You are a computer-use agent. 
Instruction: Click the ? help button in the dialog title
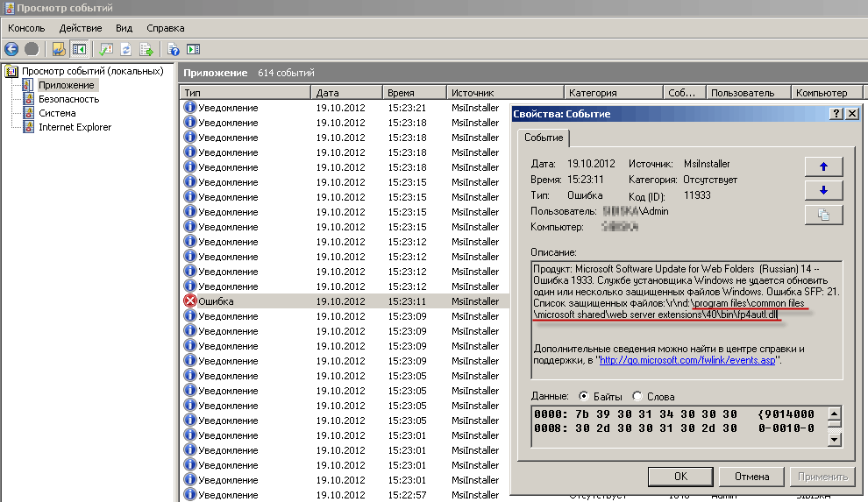coord(836,113)
